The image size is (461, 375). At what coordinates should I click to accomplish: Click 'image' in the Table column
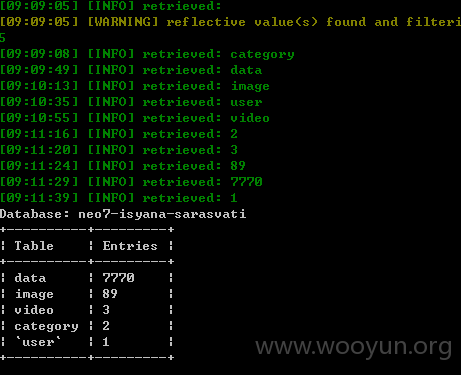coord(34,295)
